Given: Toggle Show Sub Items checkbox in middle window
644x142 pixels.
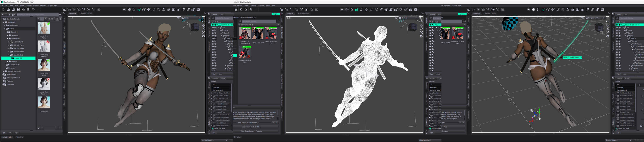Looking at the screenshot, I should coord(430,128).
